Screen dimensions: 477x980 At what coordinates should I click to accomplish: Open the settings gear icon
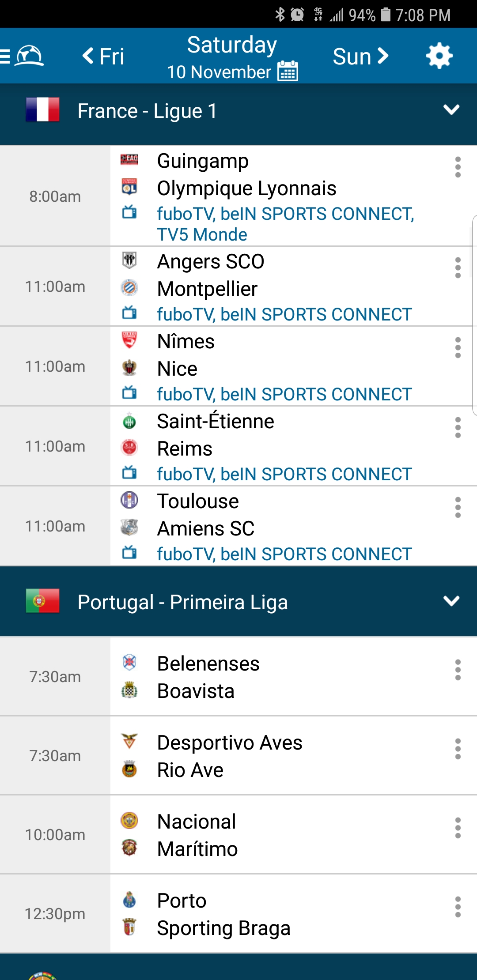(439, 56)
